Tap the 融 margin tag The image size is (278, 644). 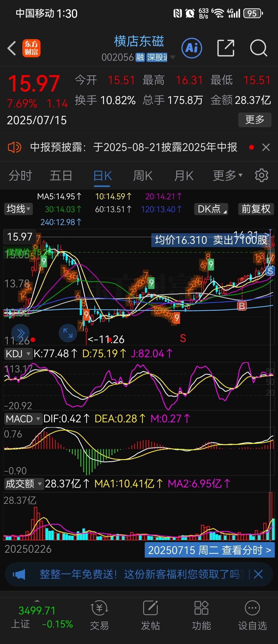pos(140,57)
